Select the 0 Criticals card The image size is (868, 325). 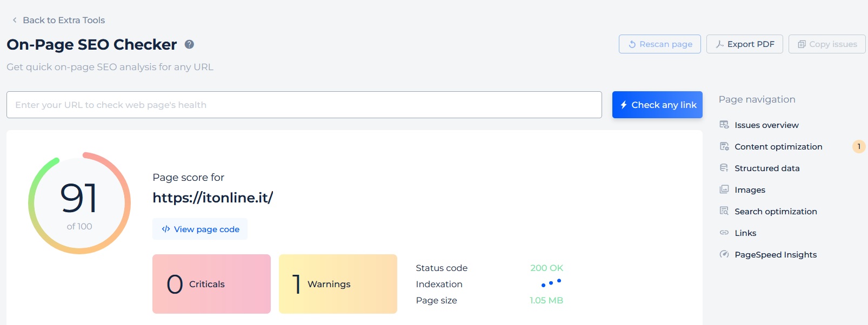coord(211,284)
